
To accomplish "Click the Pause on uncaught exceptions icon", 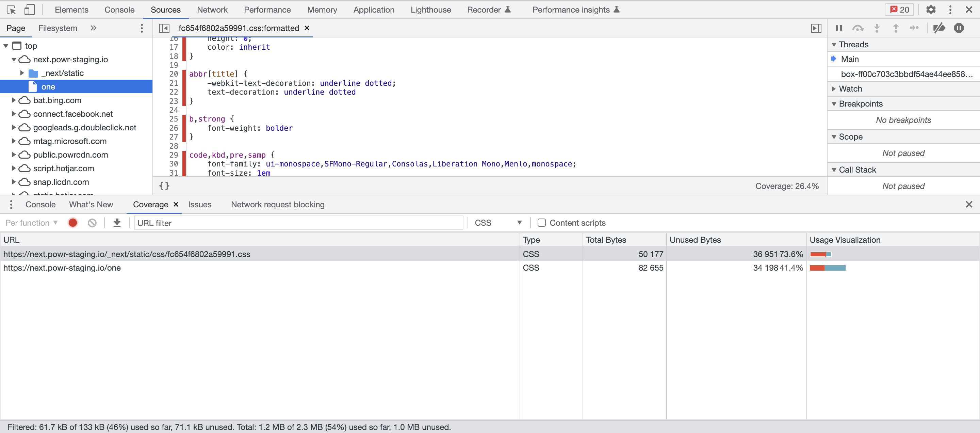I will coord(959,28).
